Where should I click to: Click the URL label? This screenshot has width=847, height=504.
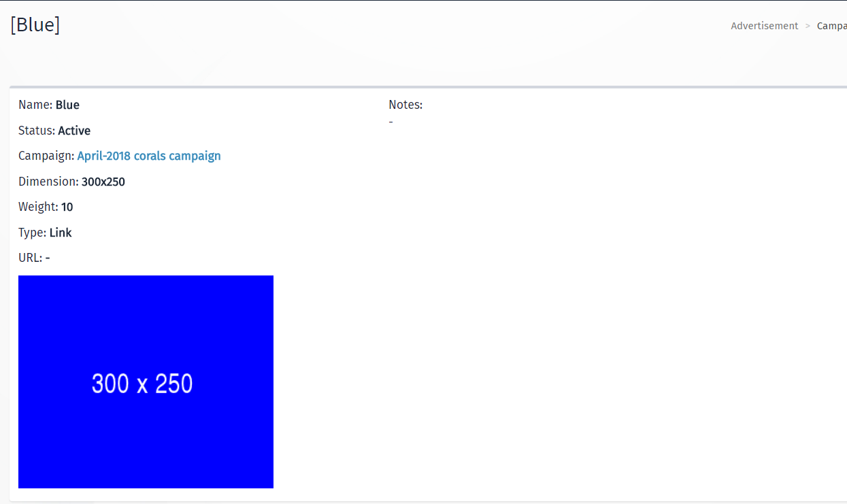31,258
